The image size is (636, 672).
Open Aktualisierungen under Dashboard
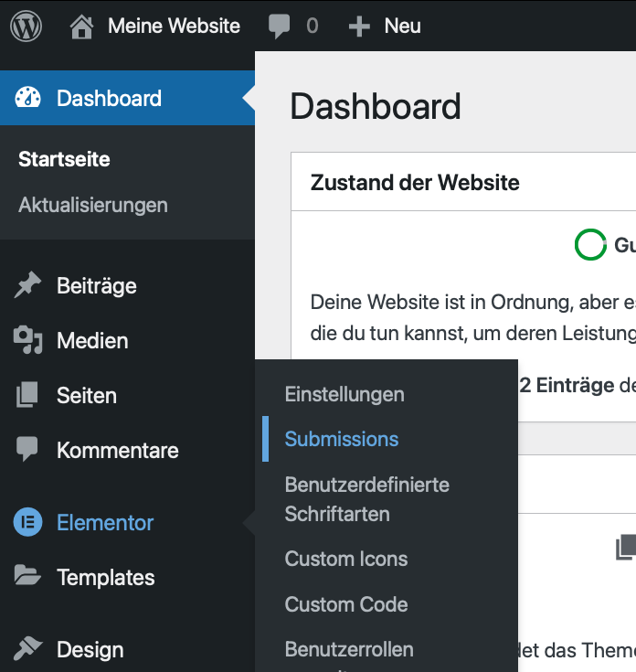click(x=93, y=205)
